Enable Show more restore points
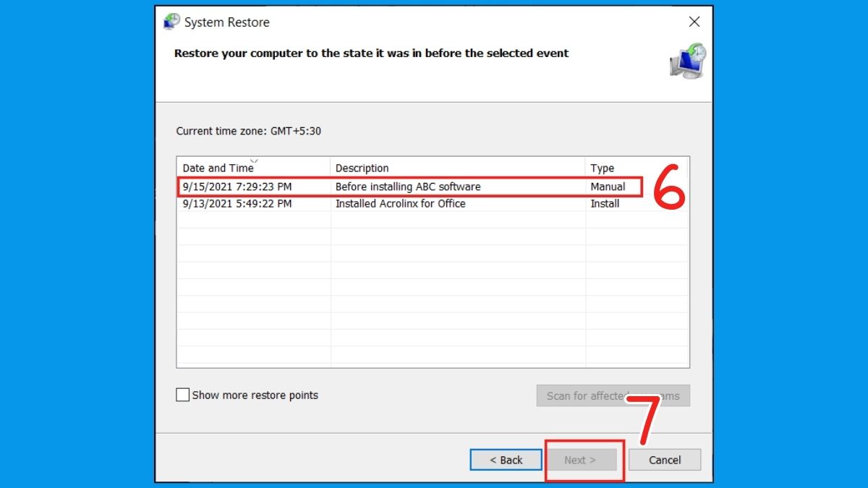This screenshot has height=488, width=868. (x=183, y=395)
